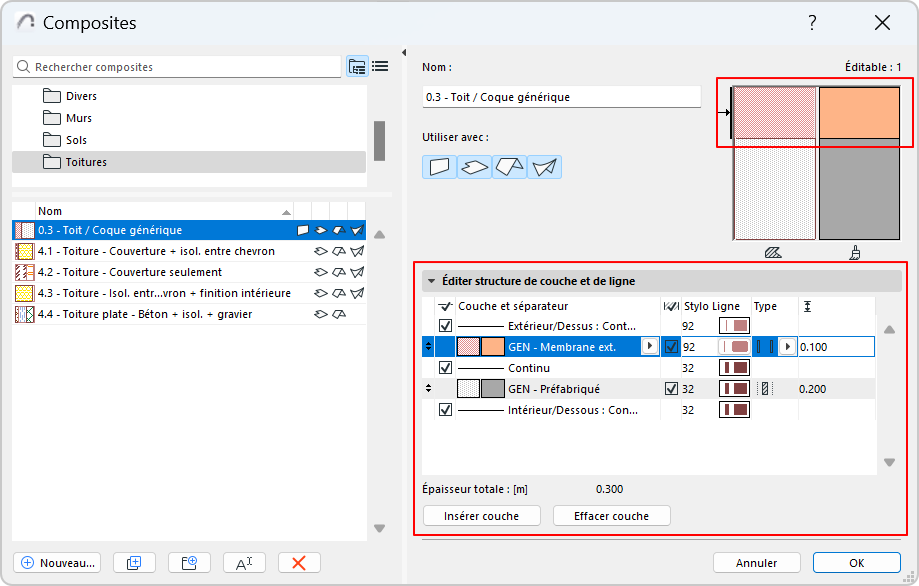The width and height of the screenshot is (919, 586).
Task: Click orange surface swatch of GEN - Membrane ext.
Action: (492, 347)
